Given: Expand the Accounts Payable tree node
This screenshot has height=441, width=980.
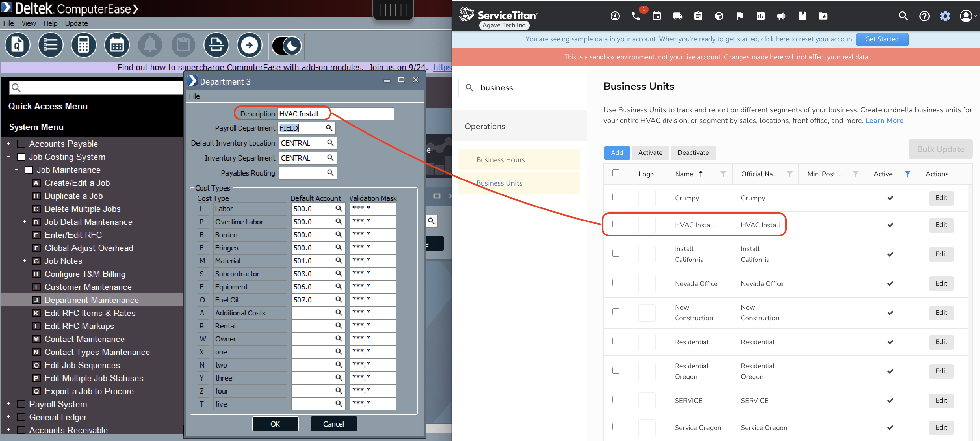Looking at the screenshot, I should [x=9, y=144].
